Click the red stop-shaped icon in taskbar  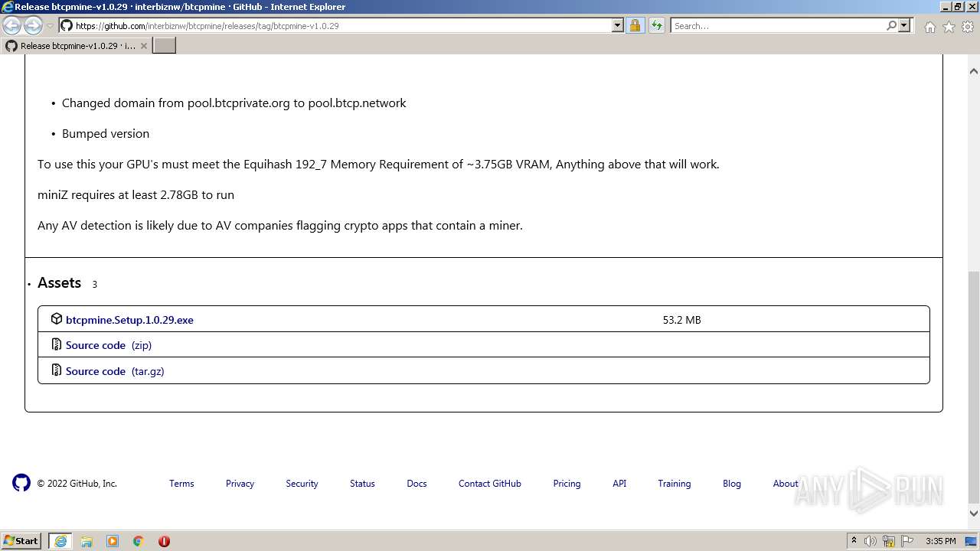[164, 541]
